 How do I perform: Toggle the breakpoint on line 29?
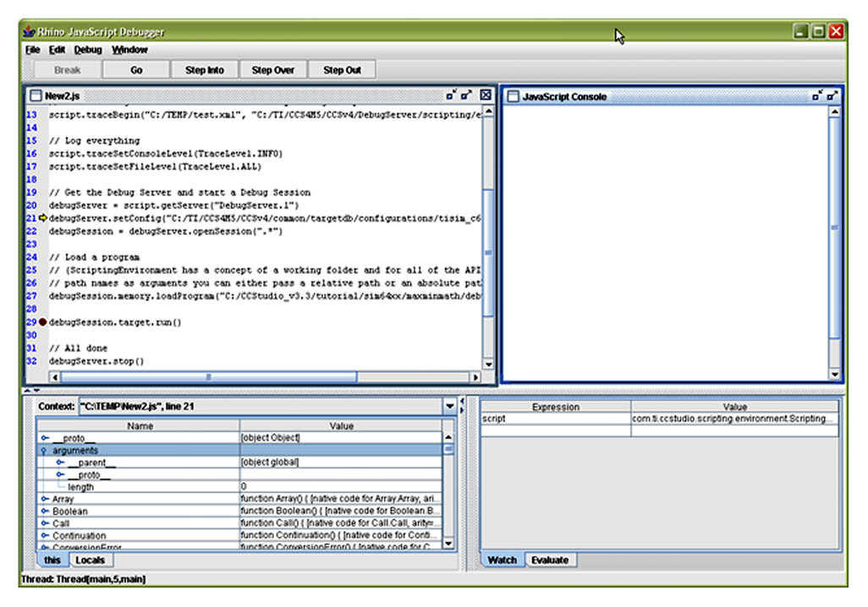coord(41,322)
